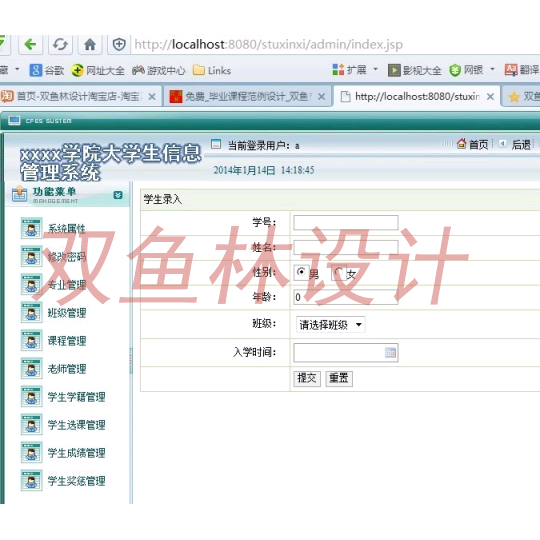This screenshot has width=540, height=540.
Task: Click the 课程管理 menu icon
Action: (31, 340)
